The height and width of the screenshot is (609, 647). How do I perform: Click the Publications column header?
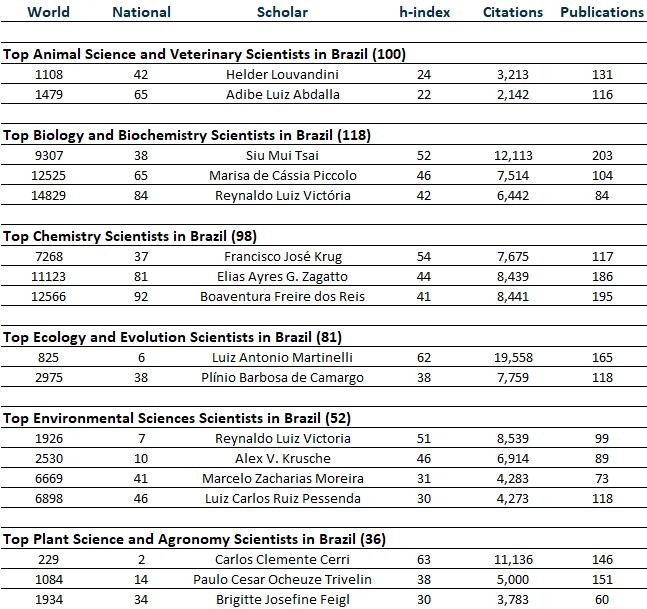[x=602, y=12]
